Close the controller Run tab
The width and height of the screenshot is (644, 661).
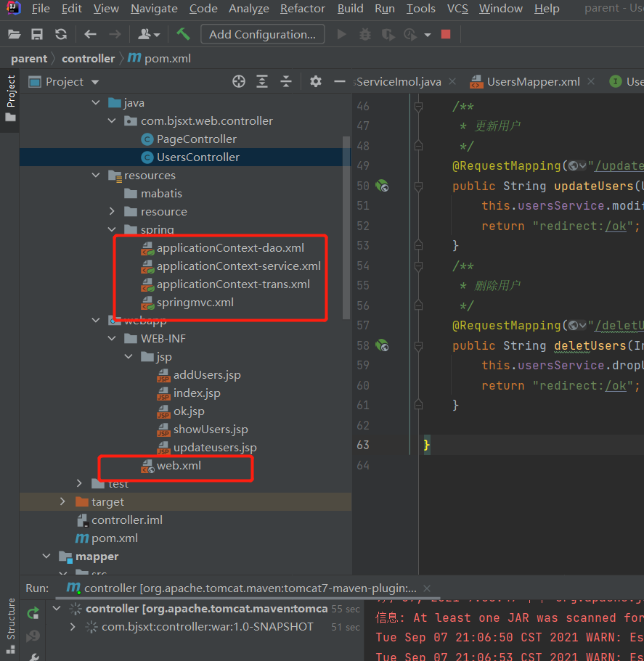point(427,588)
